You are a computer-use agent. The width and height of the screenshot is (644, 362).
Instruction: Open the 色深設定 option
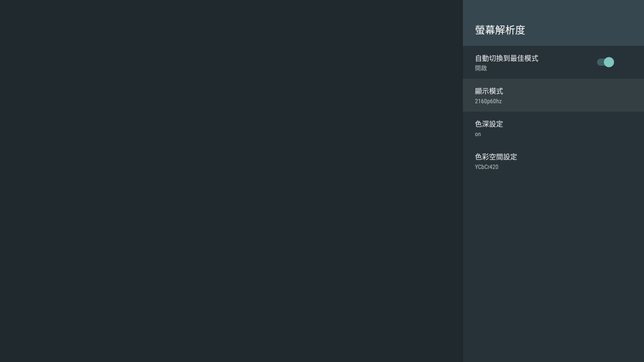553,128
